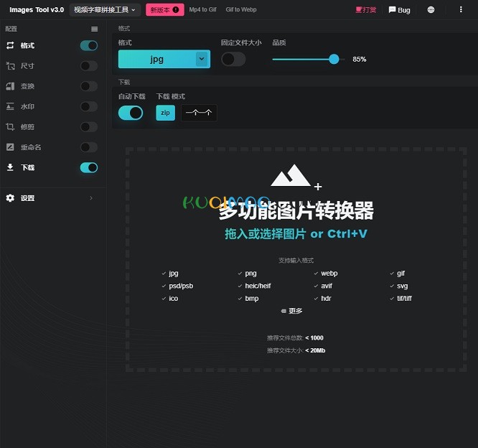478x448 pixels.
Task: Disable the 自动下载 switch
Action: (x=131, y=113)
